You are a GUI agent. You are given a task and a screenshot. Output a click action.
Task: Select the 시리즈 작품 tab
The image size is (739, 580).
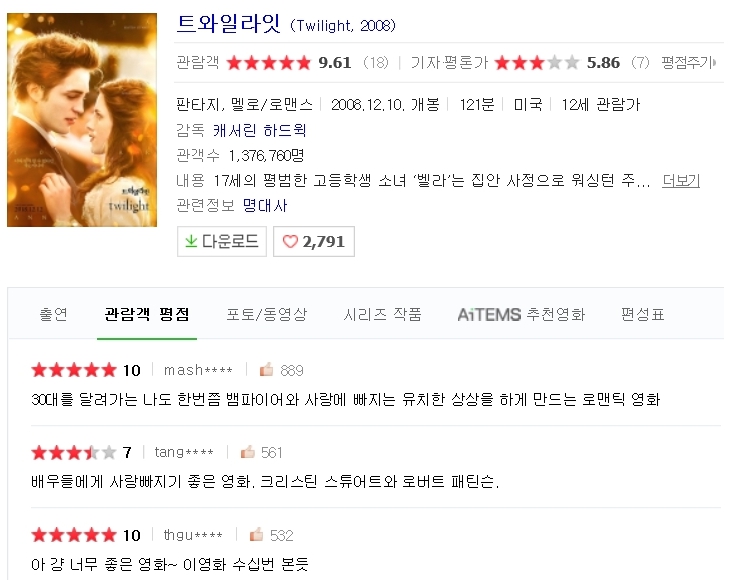pos(382,314)
